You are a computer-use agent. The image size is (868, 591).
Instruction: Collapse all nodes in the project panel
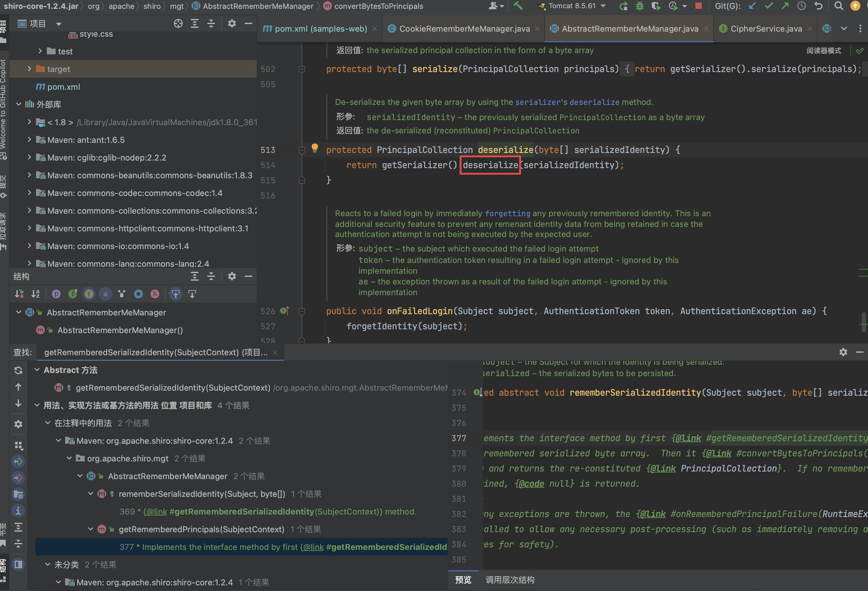click(x=211, y=23)
